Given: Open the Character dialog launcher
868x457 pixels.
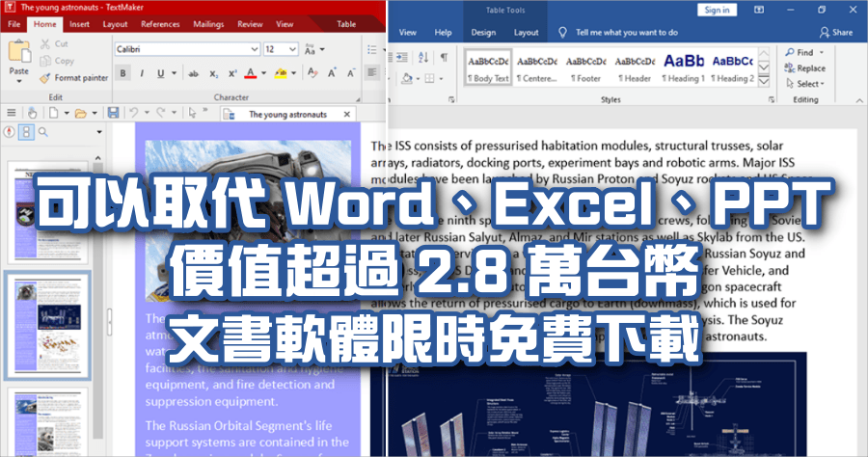Looking at the screenshot, I should coord(358,99).
